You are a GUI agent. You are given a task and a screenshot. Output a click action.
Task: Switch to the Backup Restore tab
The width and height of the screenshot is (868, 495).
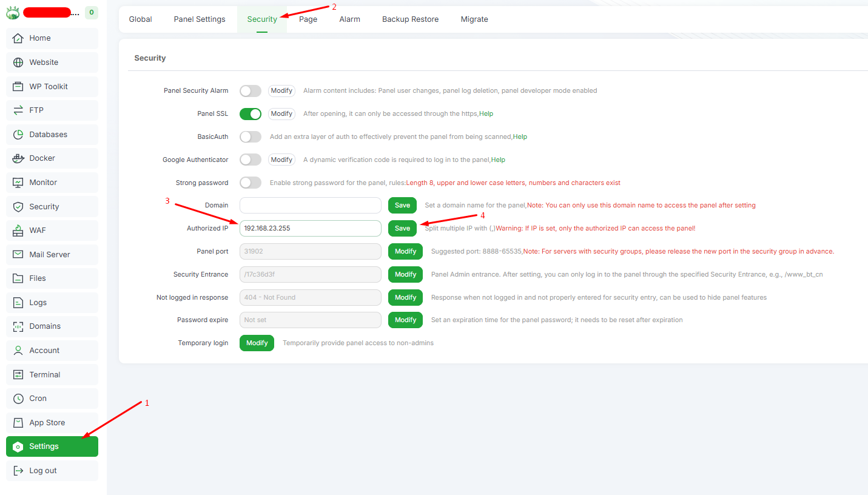coord(410,19)
